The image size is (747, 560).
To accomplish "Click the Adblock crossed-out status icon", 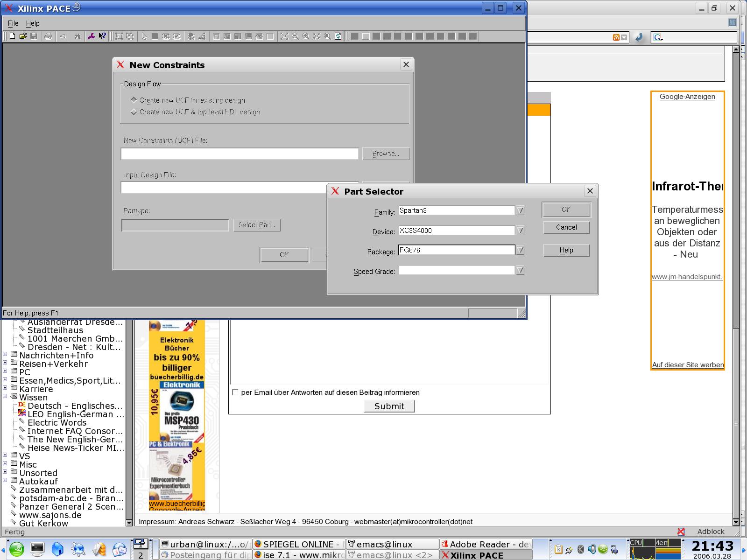I will (x=681, y=532).
